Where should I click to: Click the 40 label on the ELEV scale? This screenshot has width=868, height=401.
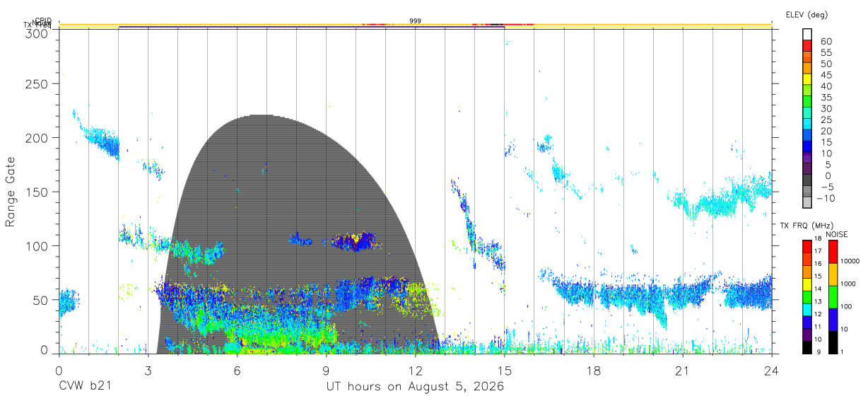825,86
